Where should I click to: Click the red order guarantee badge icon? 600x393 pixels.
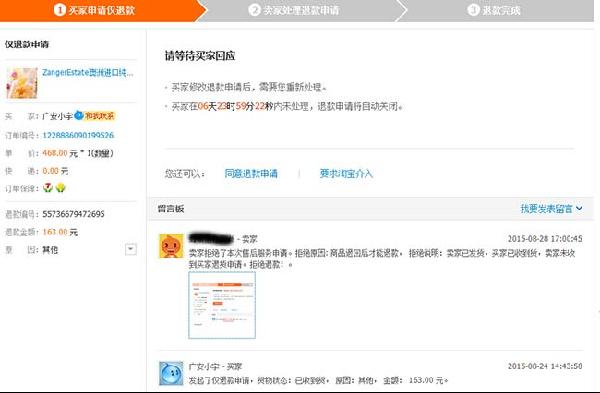coord(48,188)
